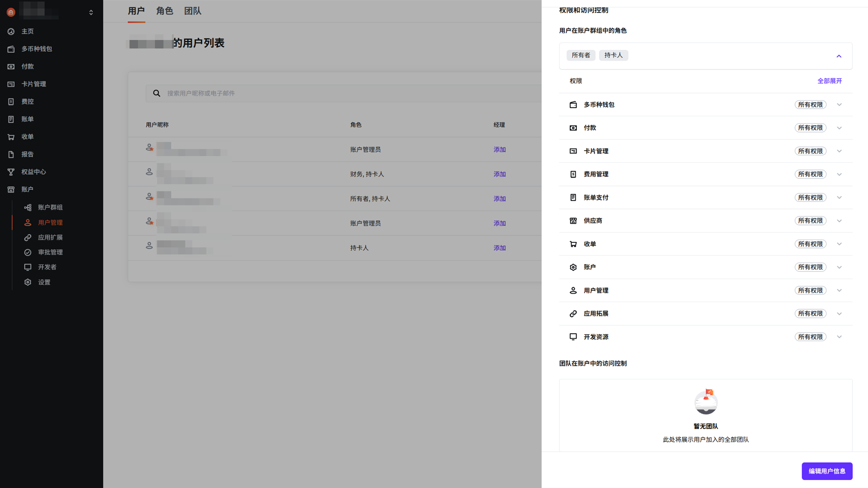Switch to the 团队 tab
Viewport: 868px width, 488px height.
pos(192,11)
